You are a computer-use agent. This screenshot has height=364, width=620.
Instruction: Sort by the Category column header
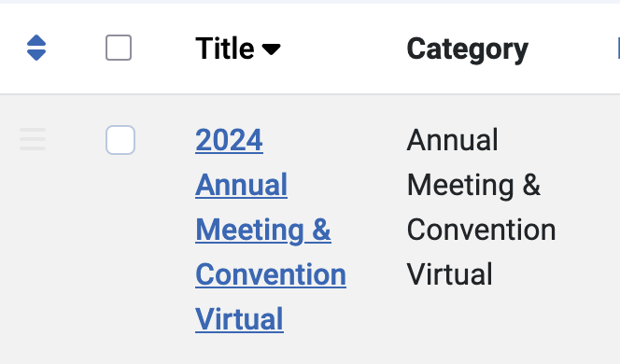tap(468, 49)
